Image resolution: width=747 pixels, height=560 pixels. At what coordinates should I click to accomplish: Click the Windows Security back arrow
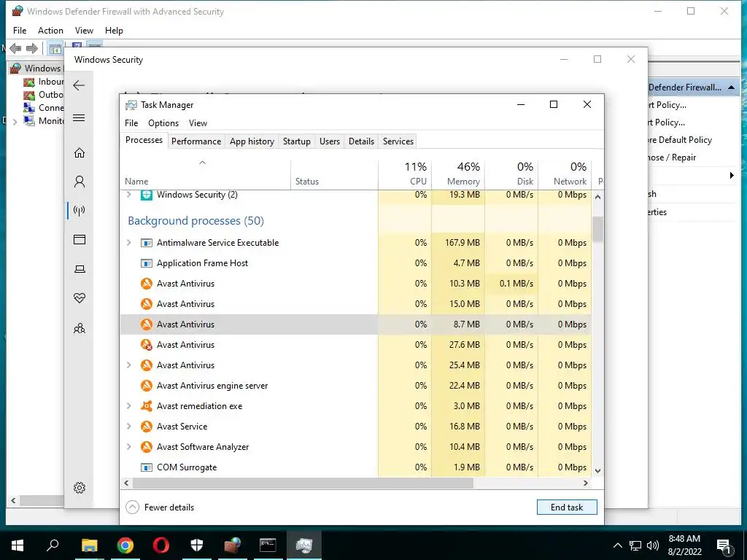79,86
